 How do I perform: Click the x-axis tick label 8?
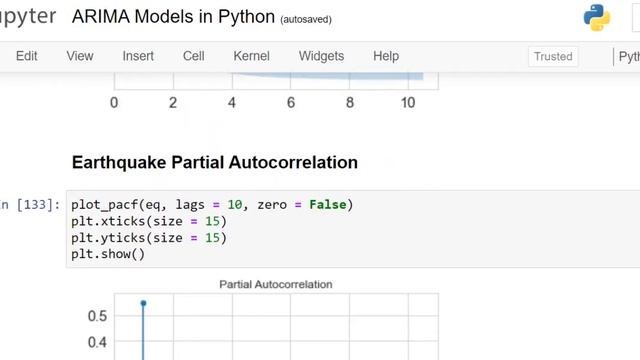pyautogui.click(x=350, y=102)
